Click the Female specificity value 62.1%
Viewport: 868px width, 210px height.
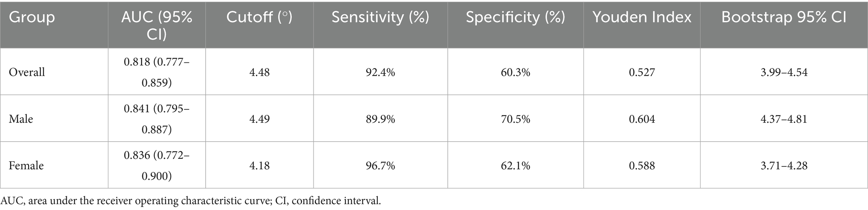tap(515, 166)
